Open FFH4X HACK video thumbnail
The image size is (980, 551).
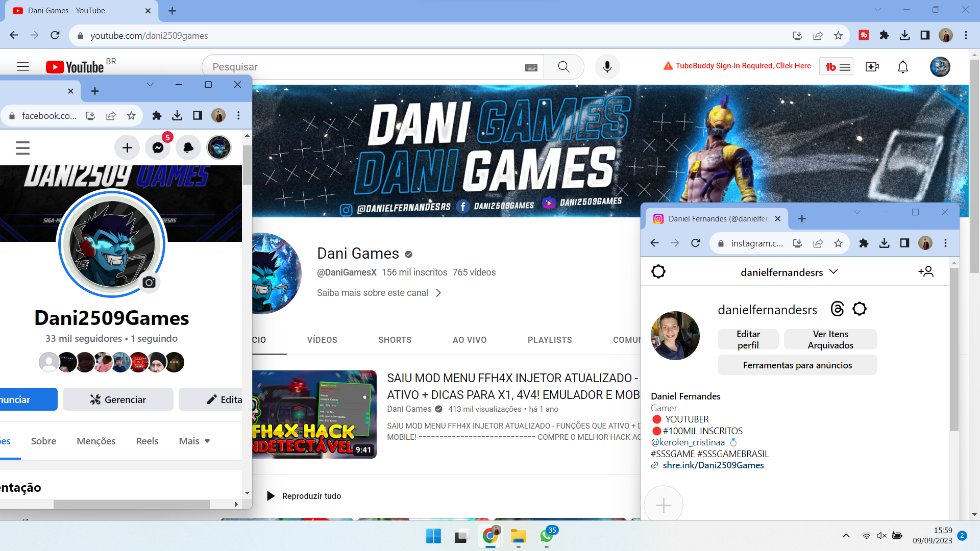click(314, 414)
